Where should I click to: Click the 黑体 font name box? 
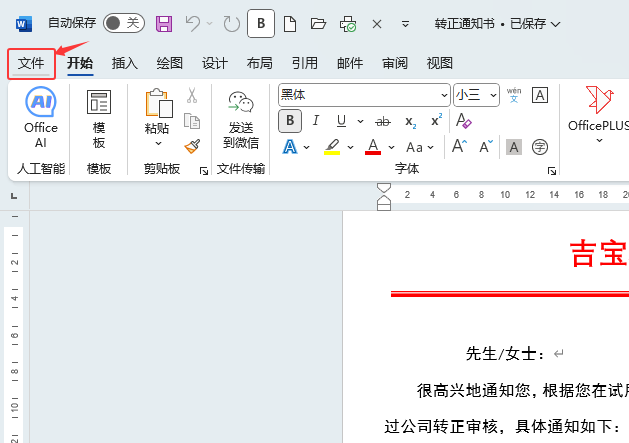point(359,95)
